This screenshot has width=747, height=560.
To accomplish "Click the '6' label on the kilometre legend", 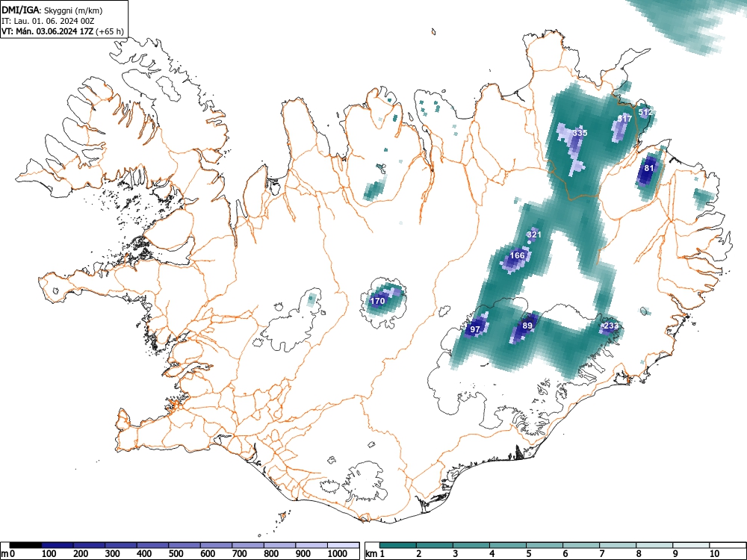I will click(x=565, y=554).
